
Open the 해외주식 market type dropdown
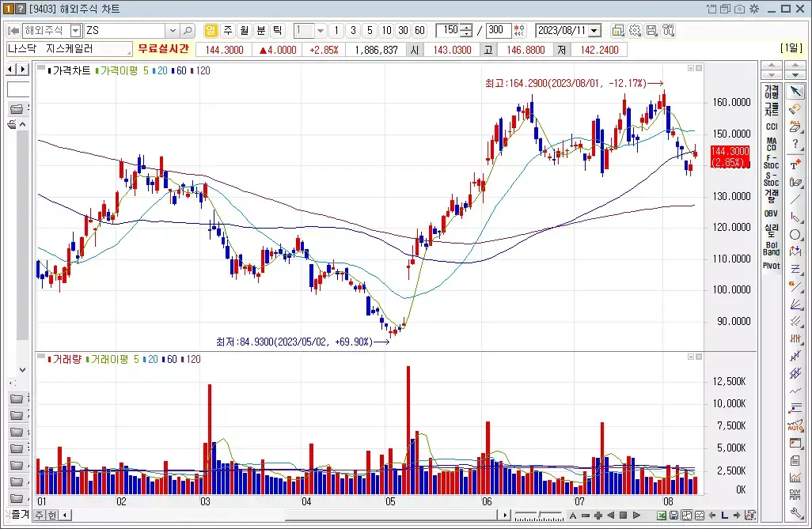click(x=76, y=31)
